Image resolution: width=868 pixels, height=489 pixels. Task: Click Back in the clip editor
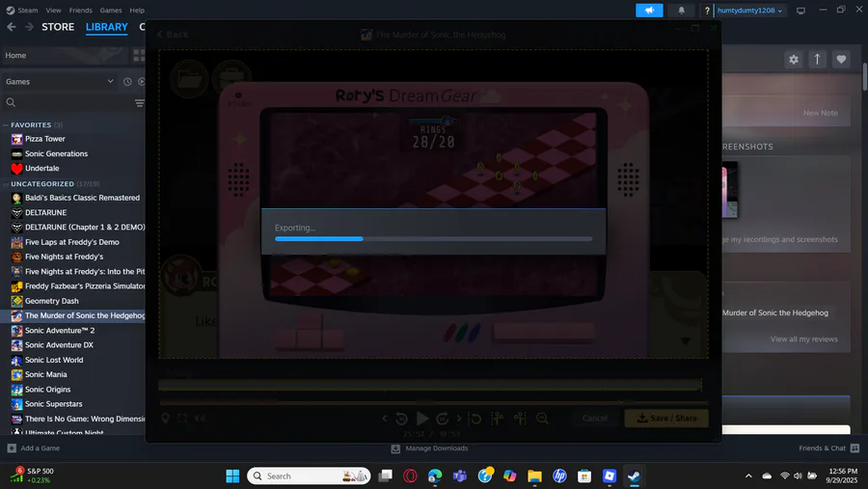point(173,35)
